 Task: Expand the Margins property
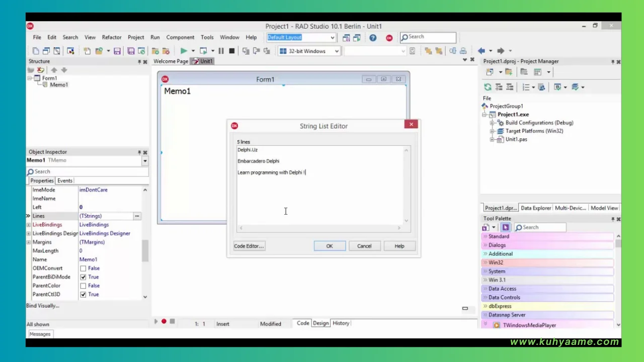tap(29, 242)
